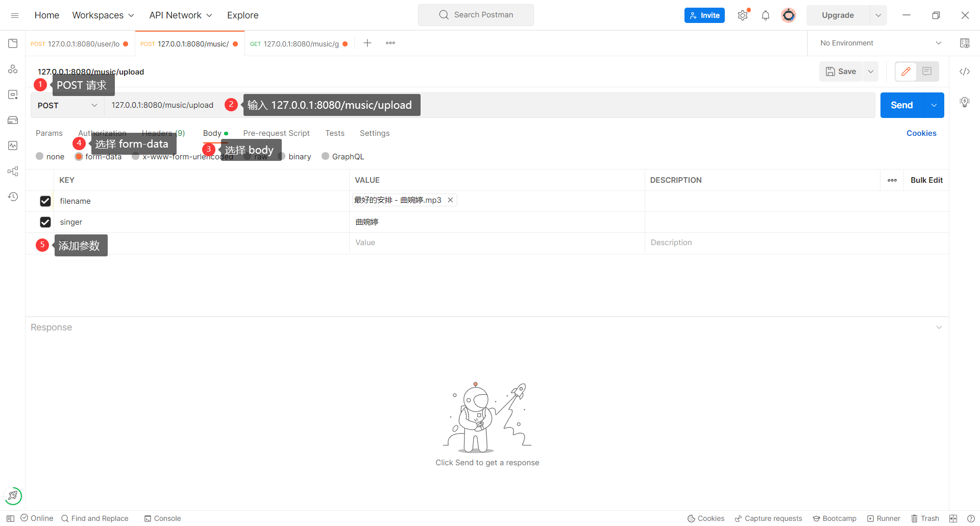Screen dimensions: 980x526
Task: Expand the API Network dropdown
Action: pos(181,15)
